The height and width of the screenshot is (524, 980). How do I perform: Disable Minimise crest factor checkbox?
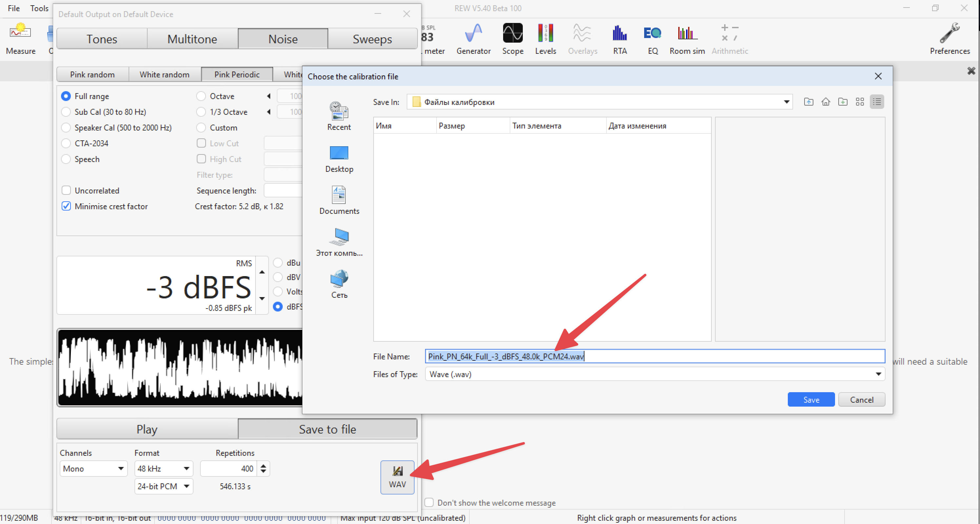(66, 206)
